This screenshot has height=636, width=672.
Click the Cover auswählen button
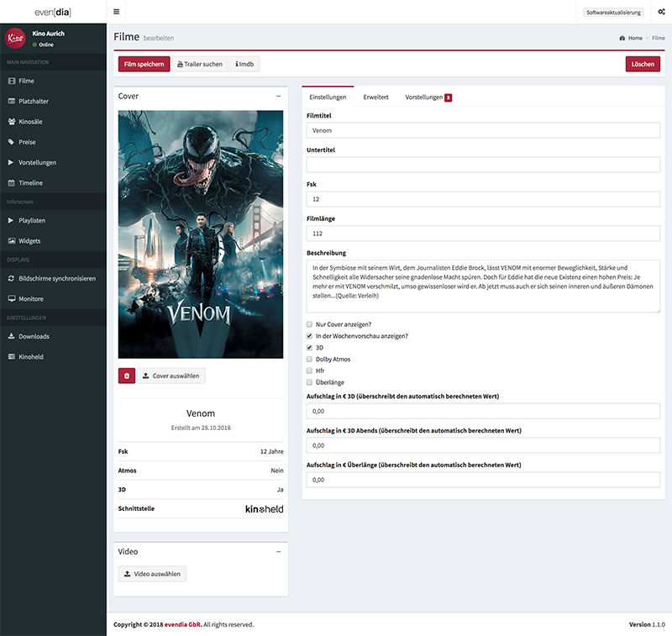(171, 376)
